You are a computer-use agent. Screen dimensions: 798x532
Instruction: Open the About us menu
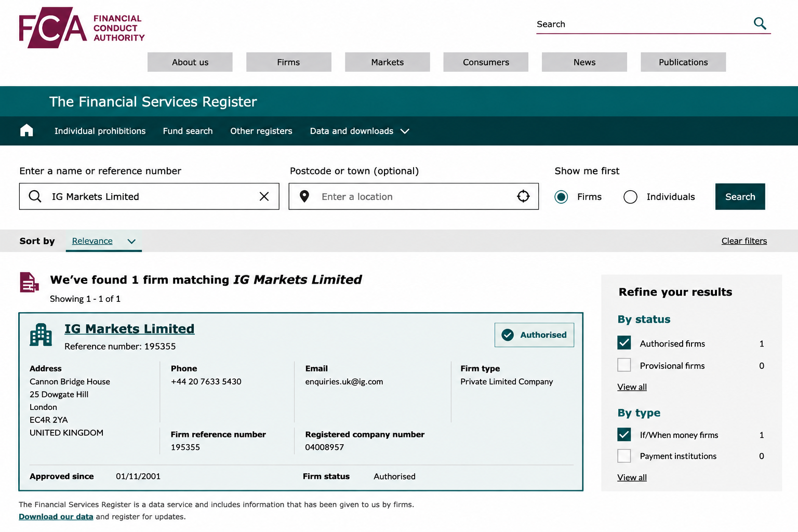coord(190,62)
